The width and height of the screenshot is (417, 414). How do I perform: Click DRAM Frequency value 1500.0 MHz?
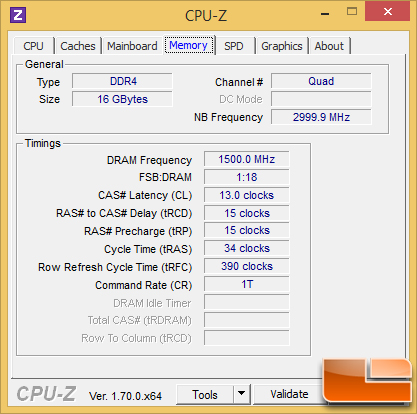(247, 159)
